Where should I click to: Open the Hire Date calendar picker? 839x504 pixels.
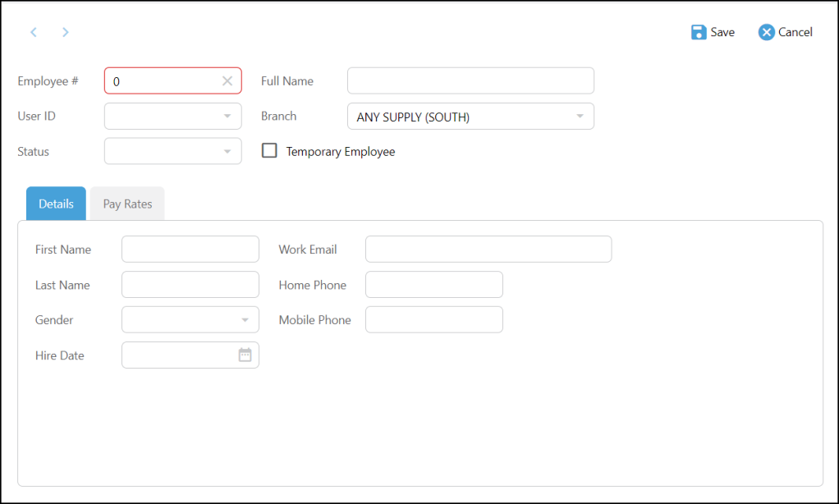point(245,355)
